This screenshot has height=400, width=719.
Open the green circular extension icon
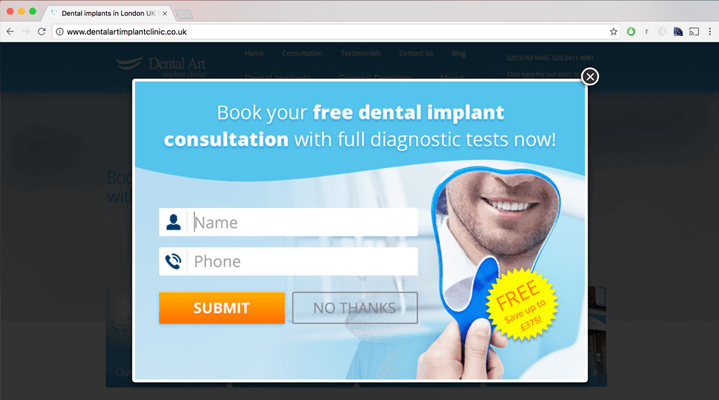[x=631, y=32]
